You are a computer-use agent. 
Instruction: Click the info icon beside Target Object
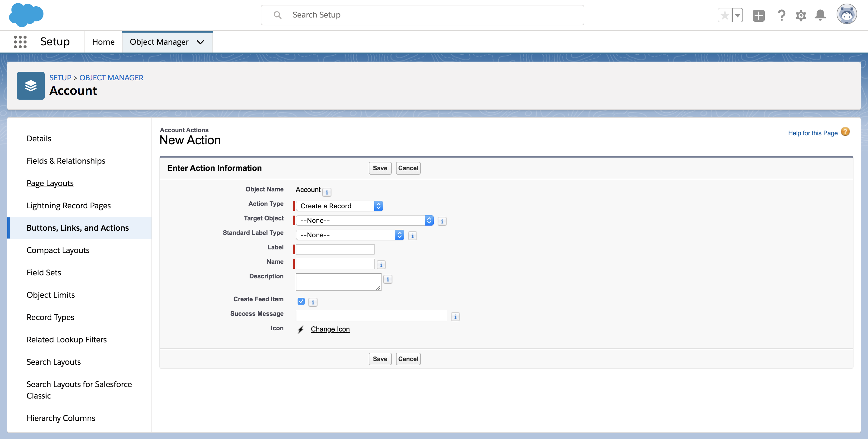point(442,221)
